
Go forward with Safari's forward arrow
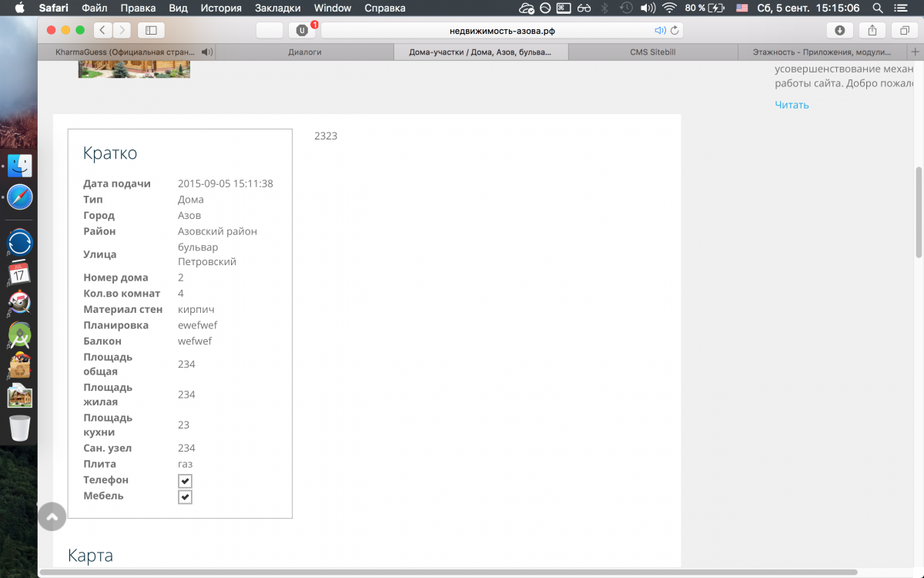(122, 30)
